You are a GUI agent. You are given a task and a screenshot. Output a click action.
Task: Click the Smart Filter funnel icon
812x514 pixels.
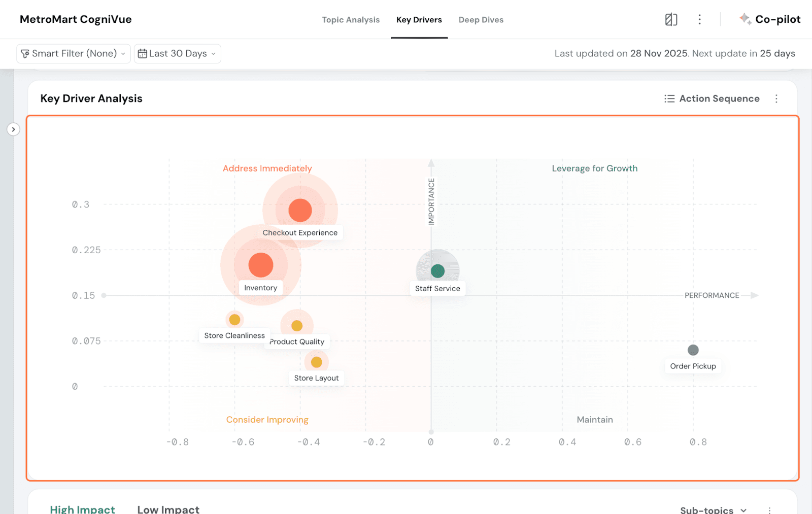click(x=25, y=54)
